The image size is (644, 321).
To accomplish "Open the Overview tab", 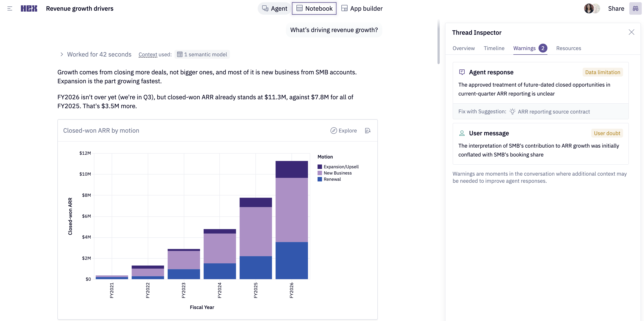I will (464, 48).
